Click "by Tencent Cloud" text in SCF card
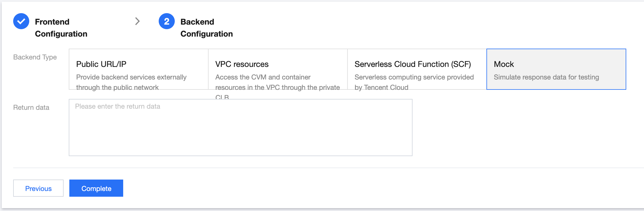This screenshot has width=644, height=211. [x=381, y=87]
